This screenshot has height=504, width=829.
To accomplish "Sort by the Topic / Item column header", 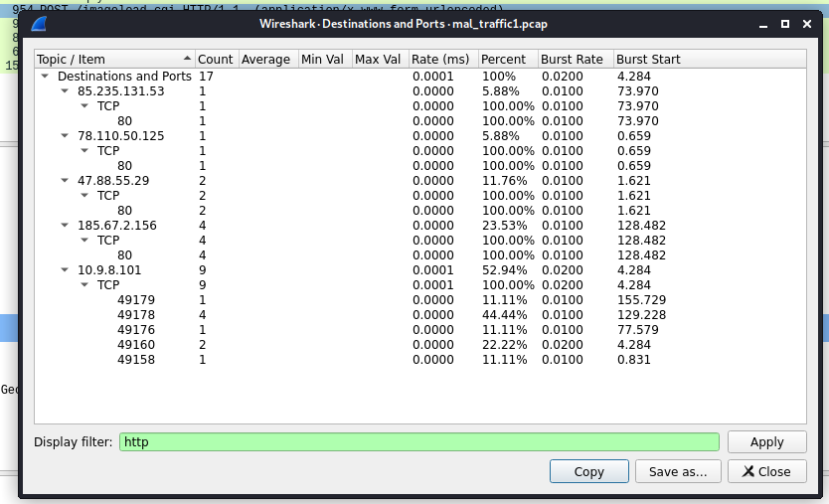I will click(x=114, y=60).
